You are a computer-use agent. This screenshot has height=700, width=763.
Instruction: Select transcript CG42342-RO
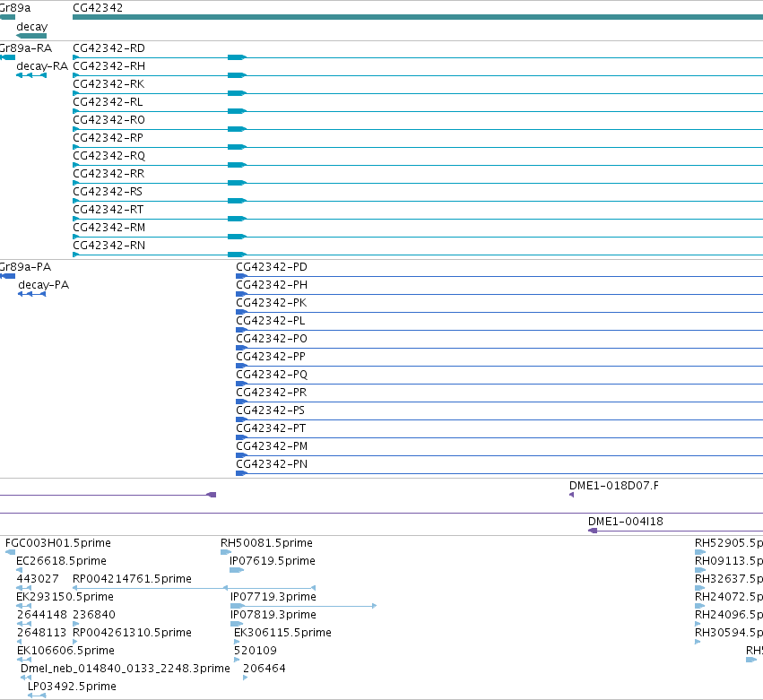pyautogui.click(x=108, y=120)
